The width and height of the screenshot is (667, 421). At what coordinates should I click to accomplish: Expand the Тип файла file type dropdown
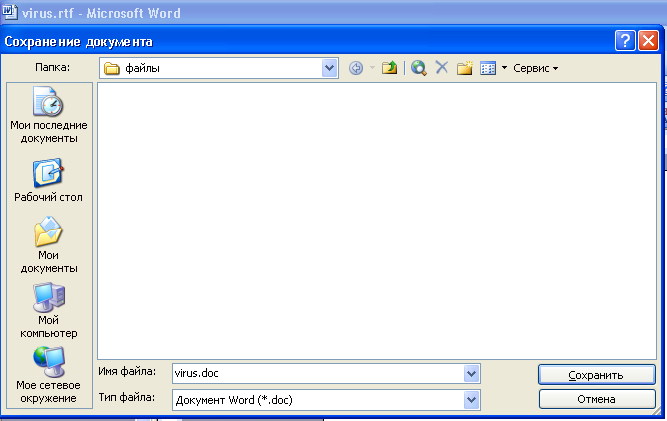(x=471, y=400)
